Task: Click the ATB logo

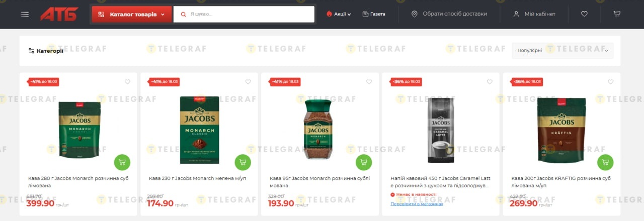Action: click(59, 14)
